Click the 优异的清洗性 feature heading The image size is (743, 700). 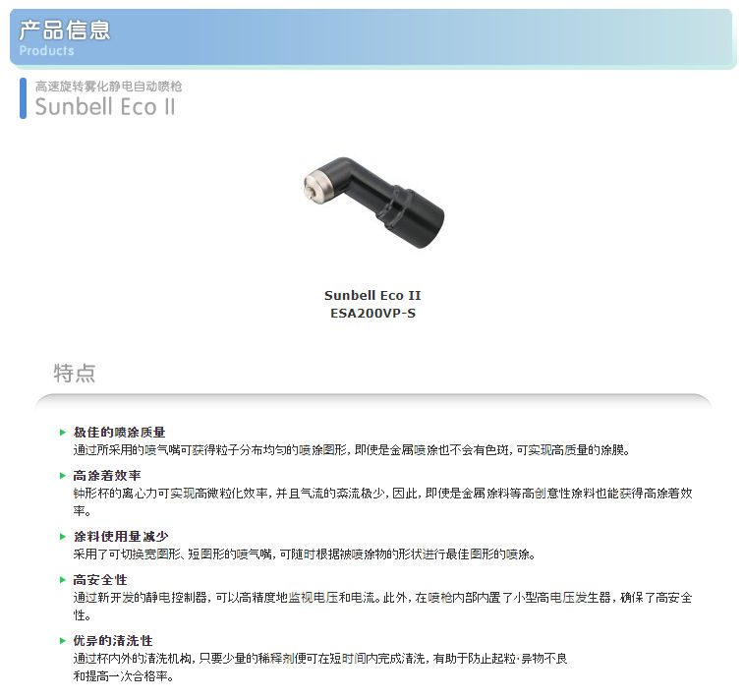113,641
